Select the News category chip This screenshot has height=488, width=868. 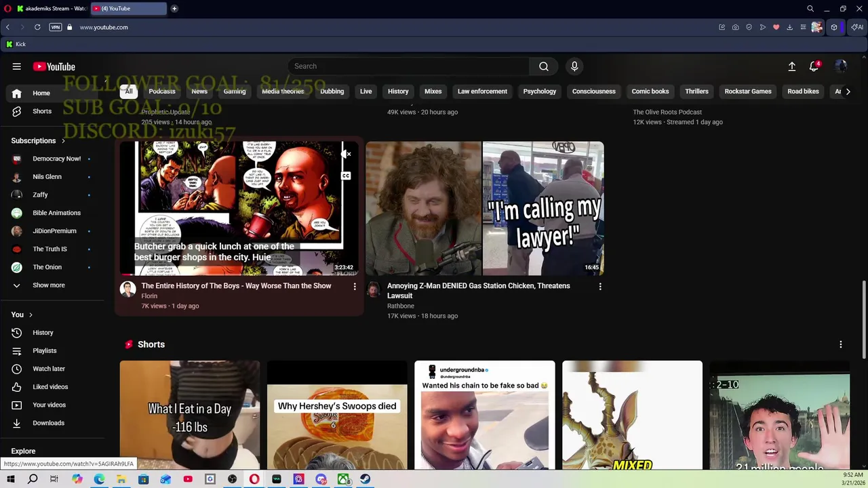pyautogui.click(x=199, y=91)
